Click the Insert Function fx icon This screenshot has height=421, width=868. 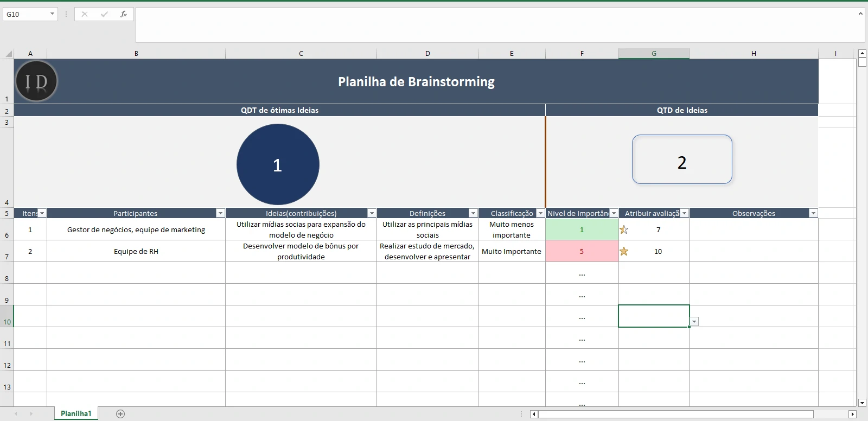[x=124, y=14]
